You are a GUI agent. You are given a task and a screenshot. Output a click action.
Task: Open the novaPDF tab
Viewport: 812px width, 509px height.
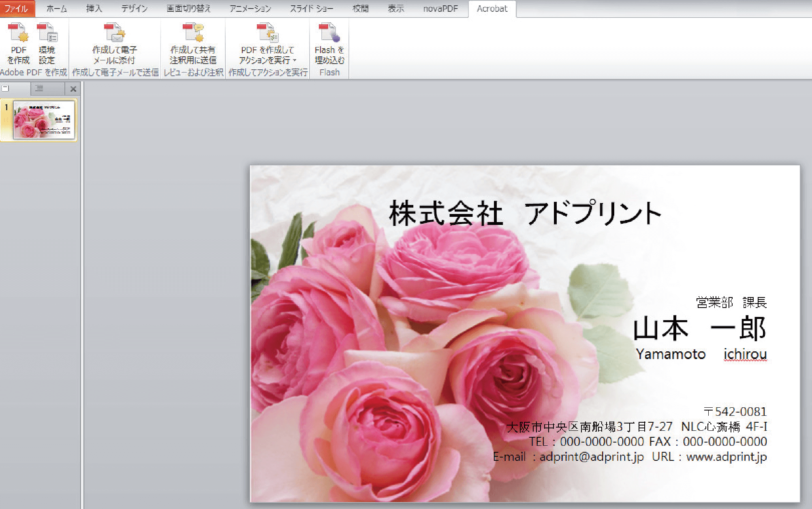(x=440, y=9)
